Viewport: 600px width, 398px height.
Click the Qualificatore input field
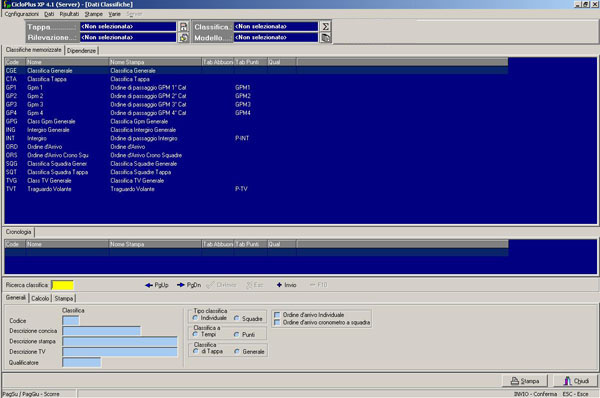(x=82, y=362)
